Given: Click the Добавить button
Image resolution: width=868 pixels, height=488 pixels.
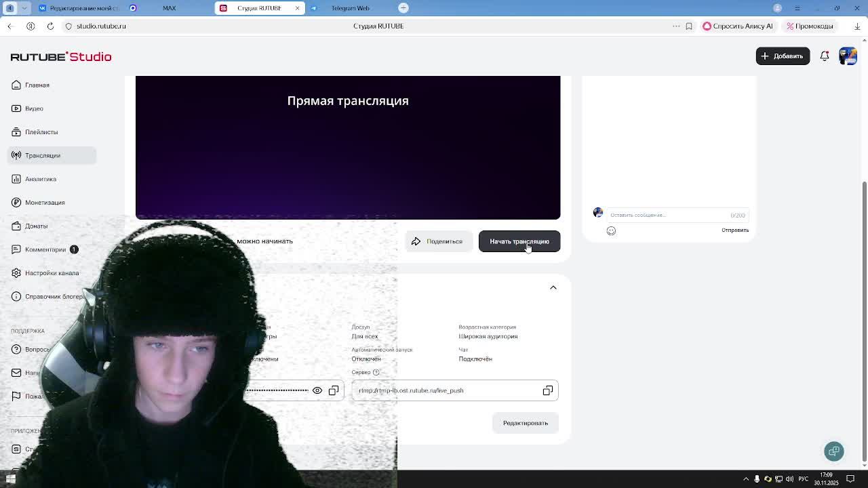Looking at the screenshot, I should coord(783,56).
